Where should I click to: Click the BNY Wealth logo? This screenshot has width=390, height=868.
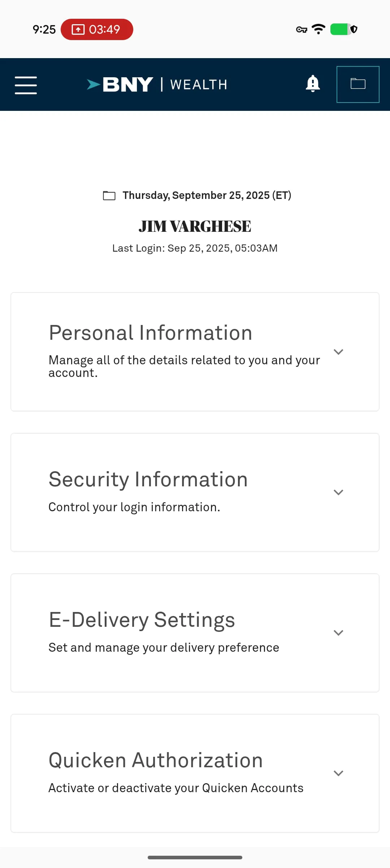tap(157, 84)
